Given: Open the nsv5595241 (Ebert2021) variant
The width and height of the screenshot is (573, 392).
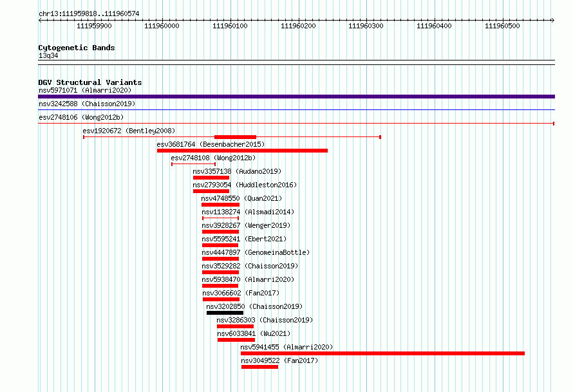Looking at the screenshot, I should [244, 239].
